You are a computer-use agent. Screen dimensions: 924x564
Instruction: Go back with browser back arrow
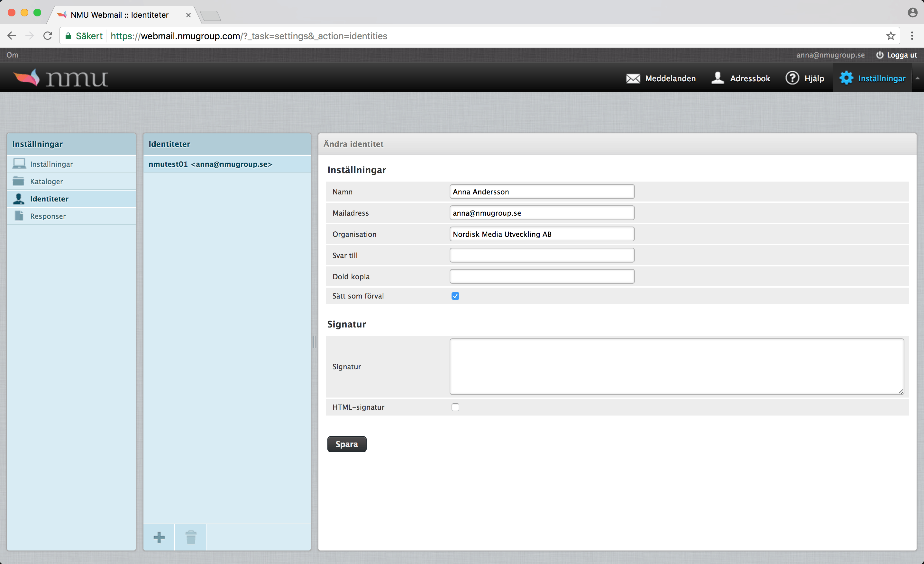12,36
